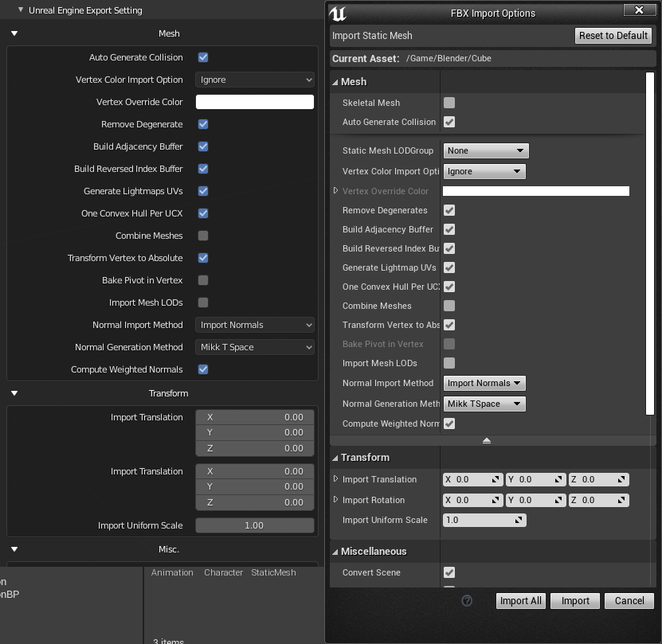Enable the Combine Meshes checkbox
This screenshot has width=662, height=644.
449,306
